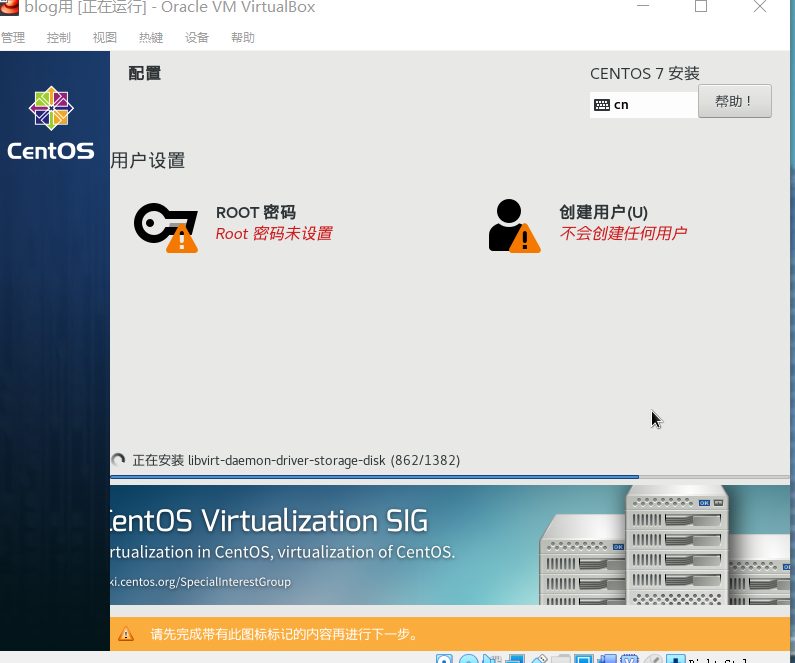Minimize the VirtualBox window
This screenshot has width=795, height=663.
coord(643,6)
